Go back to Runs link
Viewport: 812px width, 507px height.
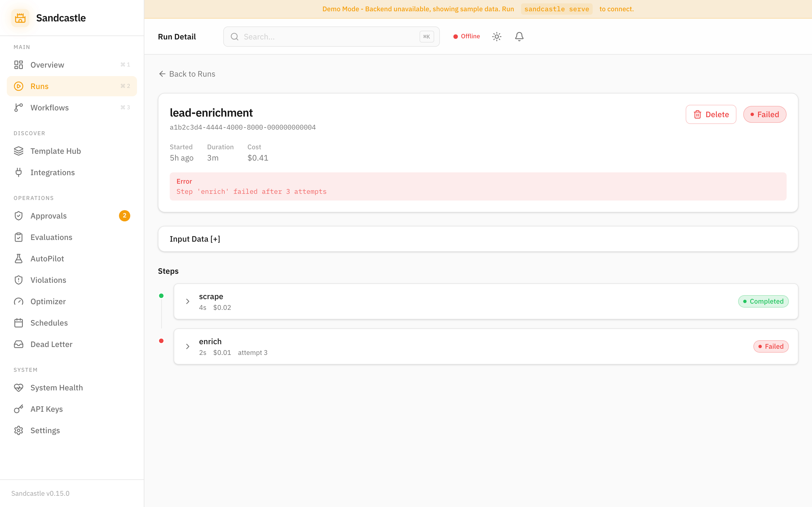click(x=187, y=74)
